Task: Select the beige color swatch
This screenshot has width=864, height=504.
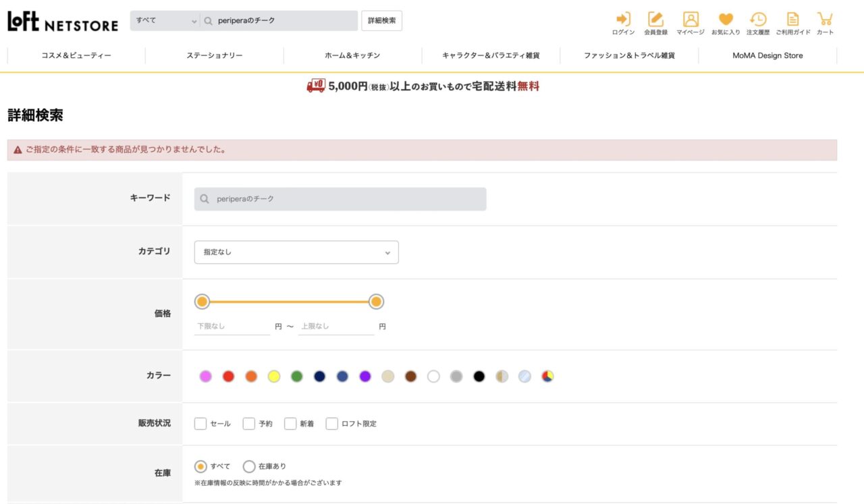Action: point(388,376)
